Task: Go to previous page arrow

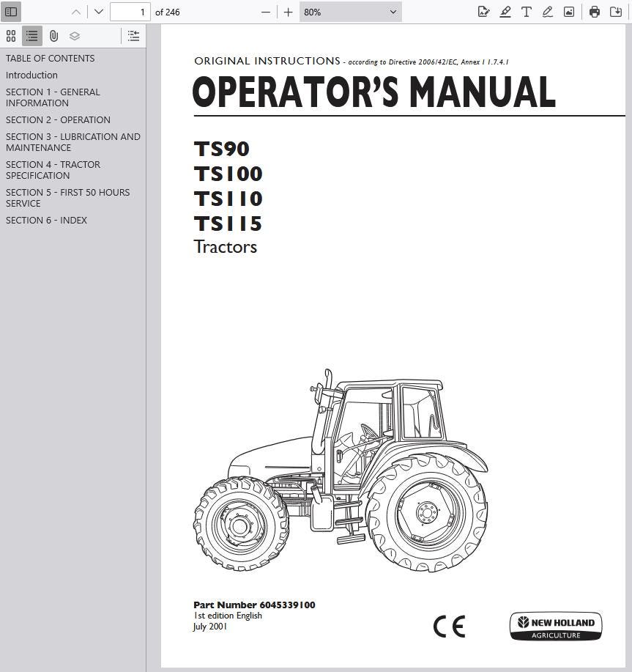Action: 75,12
